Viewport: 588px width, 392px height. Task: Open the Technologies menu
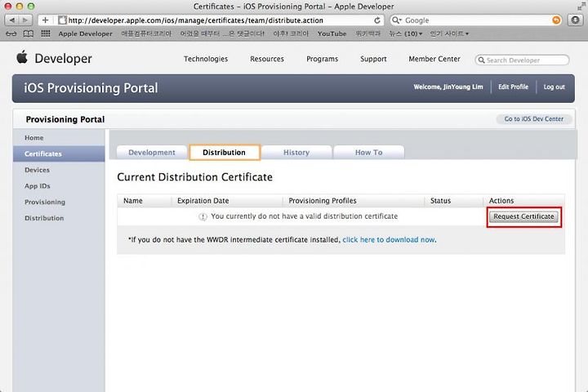point(206,59)
